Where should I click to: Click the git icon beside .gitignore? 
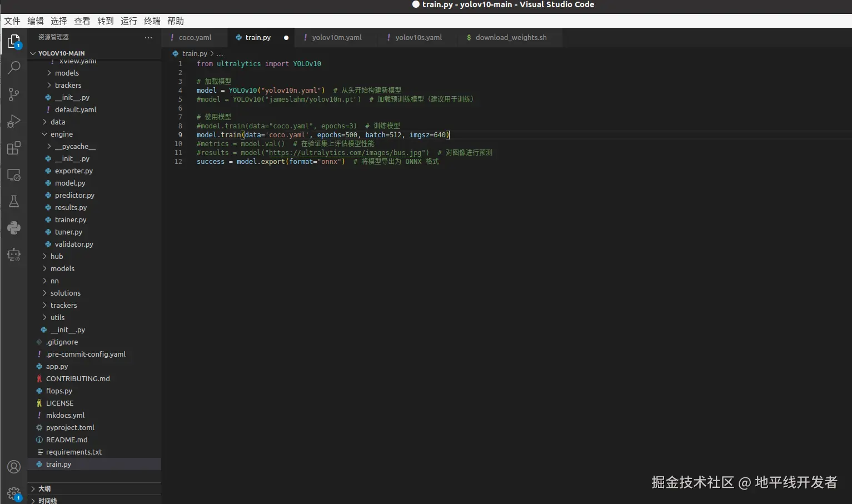tap(39, 342)
